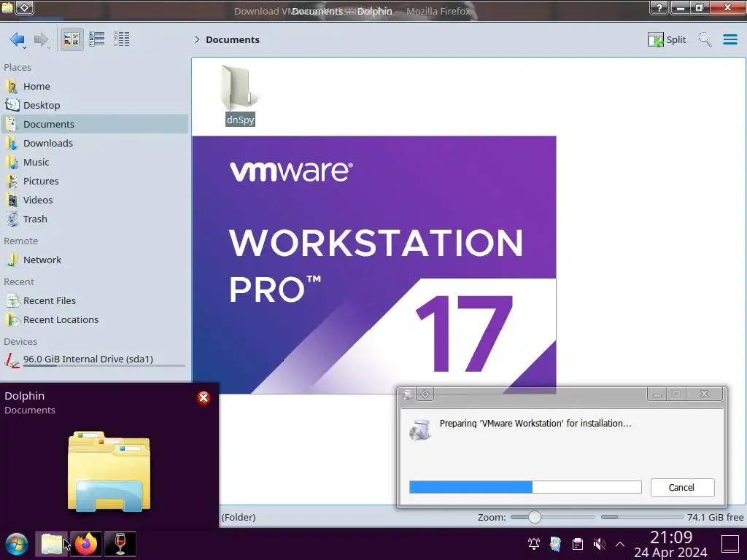Screen dimensions: 747x560
Task: Adjust the Zoom slider handle in status bar
Action: point(535,517)
